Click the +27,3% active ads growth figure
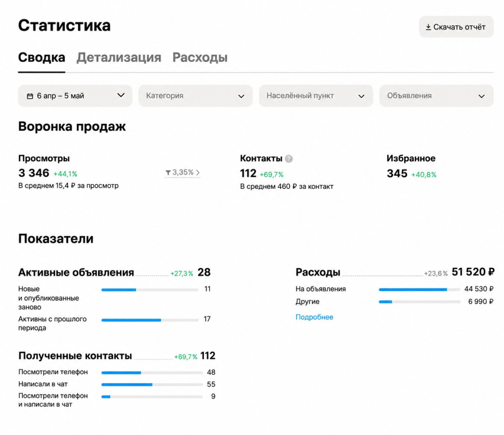The height and width of the screenshot is (435, 504). (x=181, y=273)
